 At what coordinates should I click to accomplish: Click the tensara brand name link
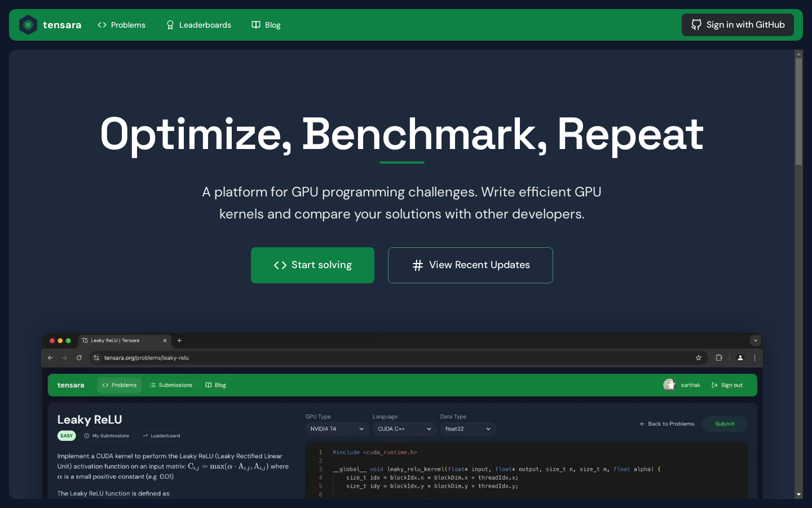point(62,25)
